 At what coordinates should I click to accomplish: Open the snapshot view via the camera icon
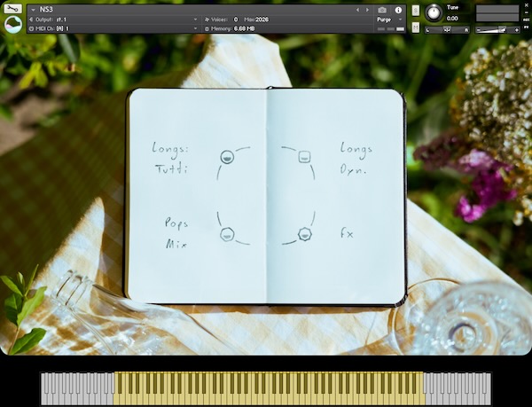click(x=382, y=10)
